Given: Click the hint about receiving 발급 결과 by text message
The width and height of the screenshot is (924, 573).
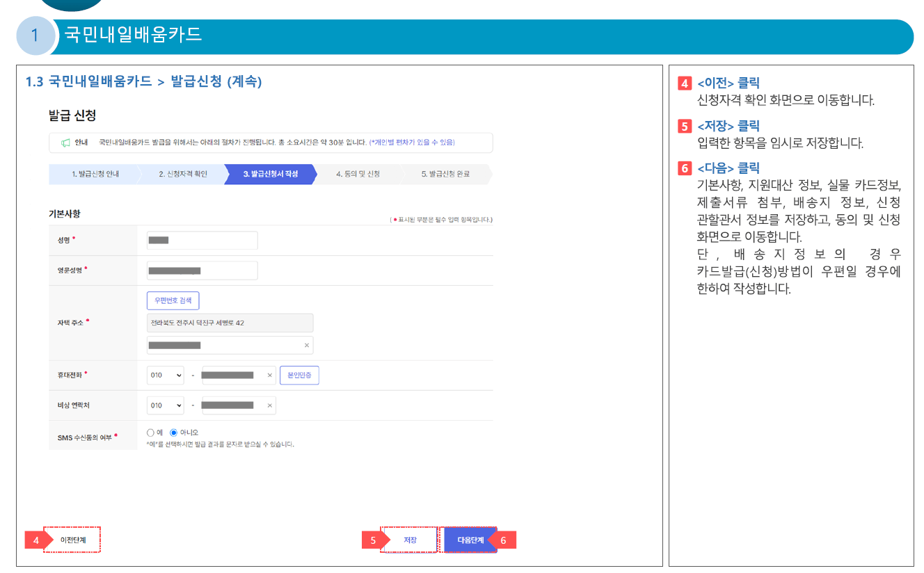Looking at the screenshot, I should tap(220, 444).
